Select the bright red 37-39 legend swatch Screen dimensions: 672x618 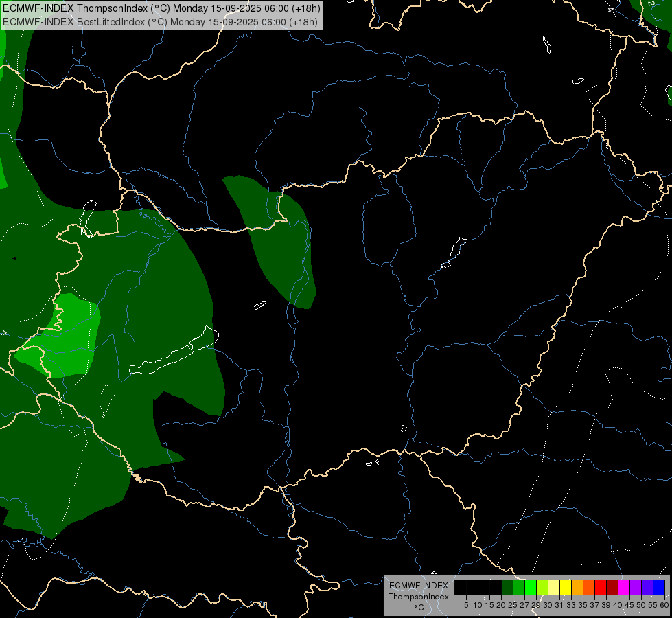[x=601, y=587]
